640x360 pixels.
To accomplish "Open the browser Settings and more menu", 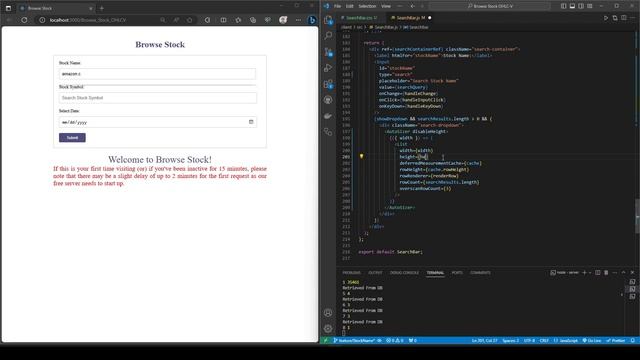I will point(298,20).
